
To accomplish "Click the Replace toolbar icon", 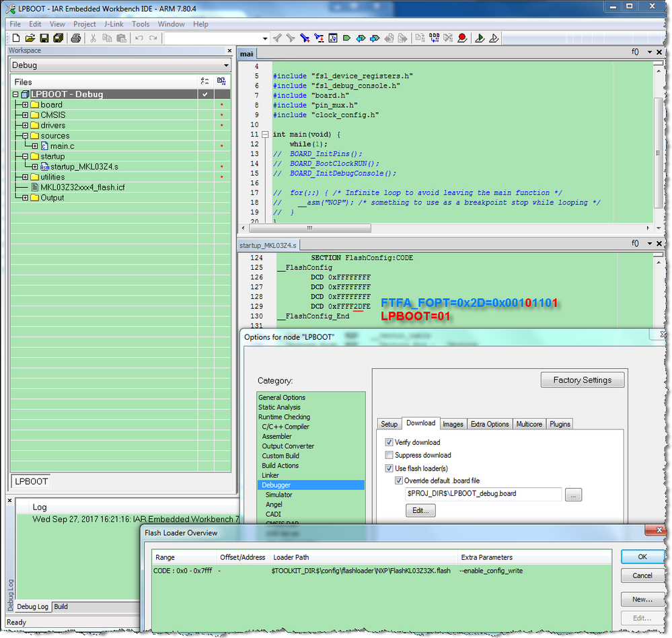I will tap(319, 38).
